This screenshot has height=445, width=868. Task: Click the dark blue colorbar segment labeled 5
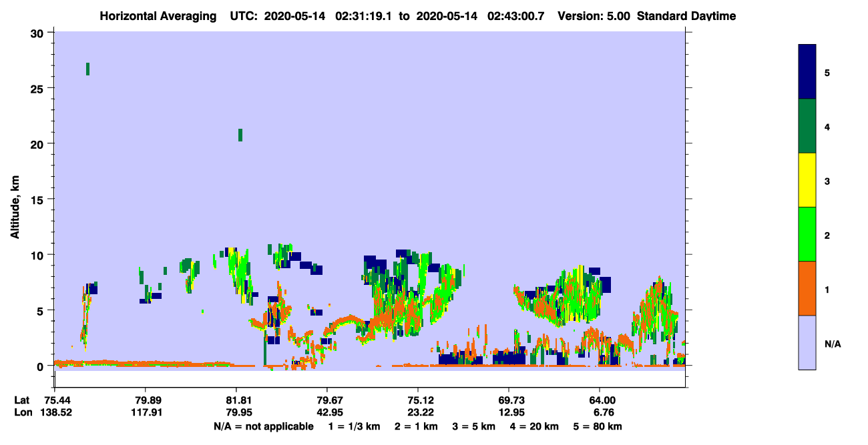point(807,72)
